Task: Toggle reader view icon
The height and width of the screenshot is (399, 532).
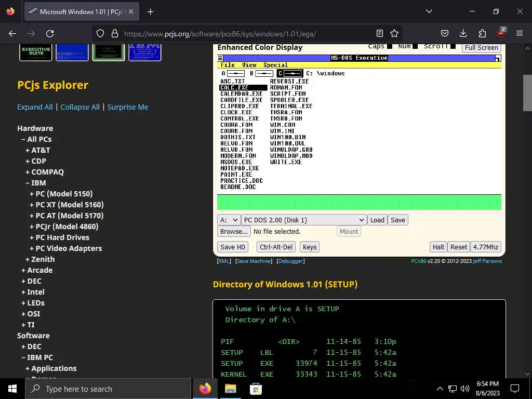Action: click(380, 34)
